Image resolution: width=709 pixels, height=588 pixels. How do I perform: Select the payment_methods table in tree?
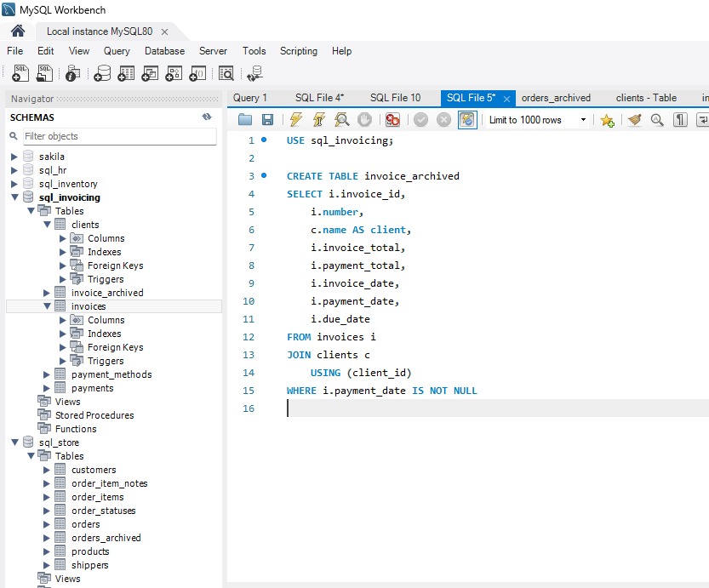coord(111,374)
